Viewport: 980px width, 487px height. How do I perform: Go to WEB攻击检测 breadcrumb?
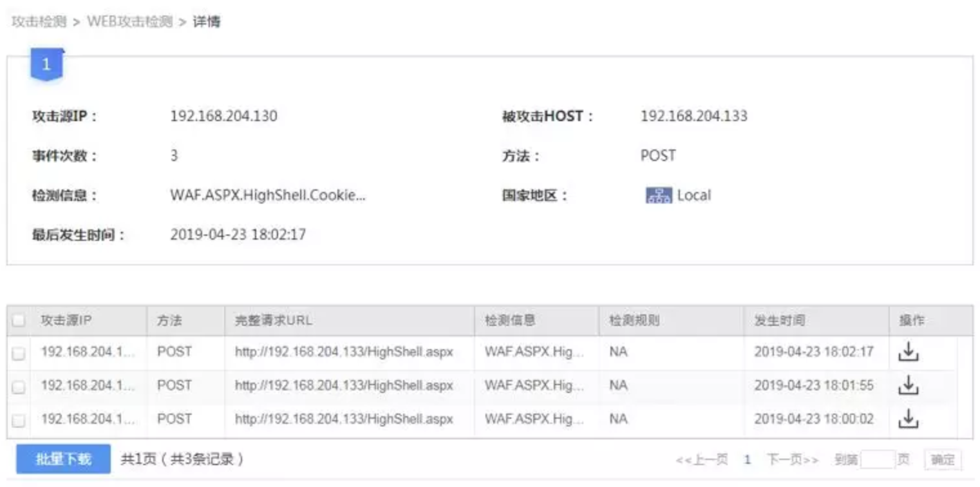[130, 22]
